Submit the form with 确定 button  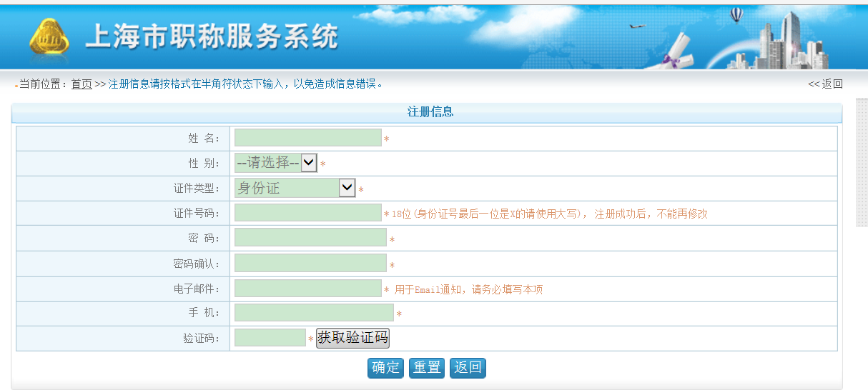(385, 368)
